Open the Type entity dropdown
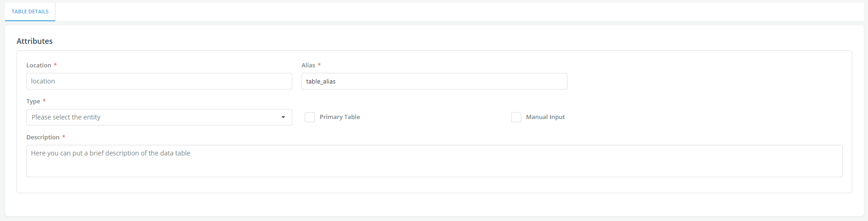This screenshot has height=221, width=868. tap(159, 117)
